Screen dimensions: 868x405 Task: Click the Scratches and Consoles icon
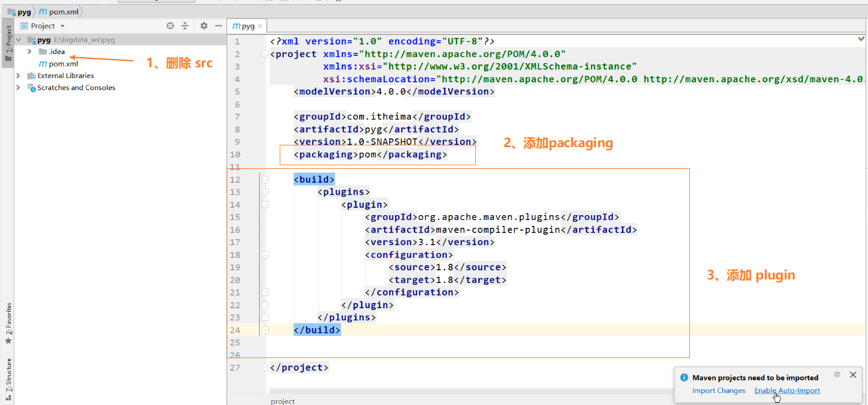31,88
